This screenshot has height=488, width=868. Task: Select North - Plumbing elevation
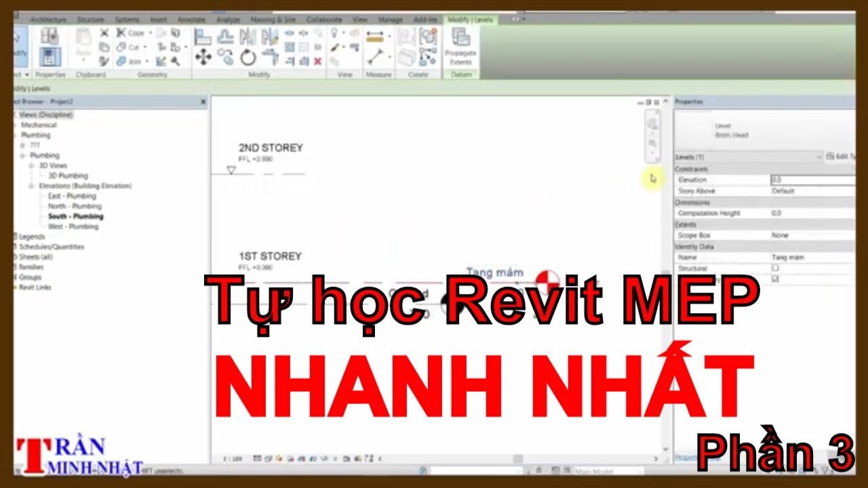pos(75,206)
